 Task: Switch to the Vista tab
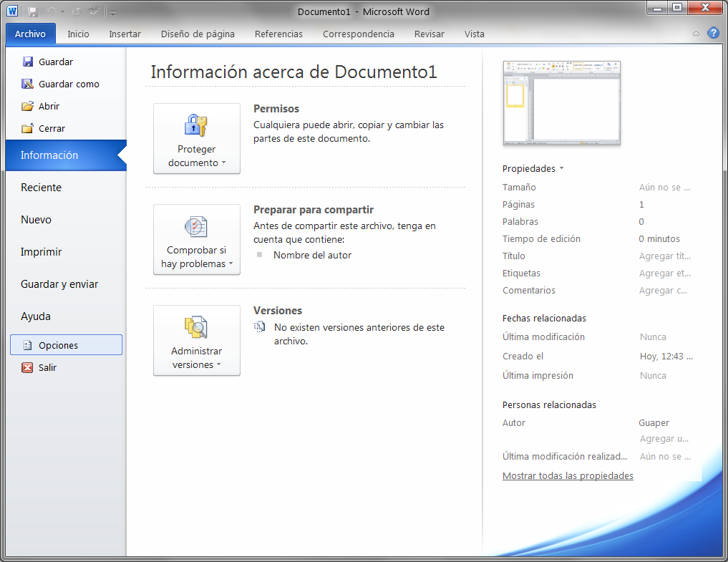click(x=474, y=34)
